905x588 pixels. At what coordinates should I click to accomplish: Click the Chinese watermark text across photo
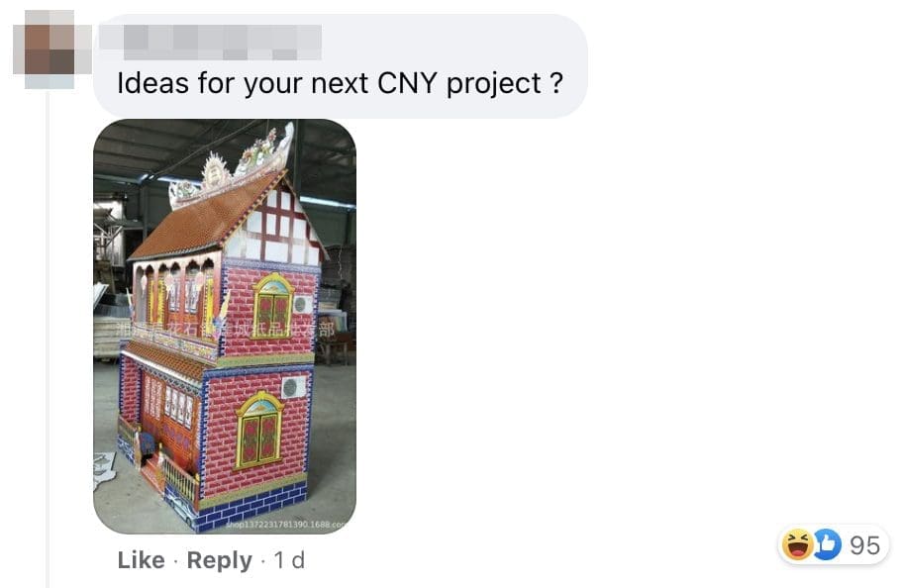pyautogui.click(x=225, y=330)
